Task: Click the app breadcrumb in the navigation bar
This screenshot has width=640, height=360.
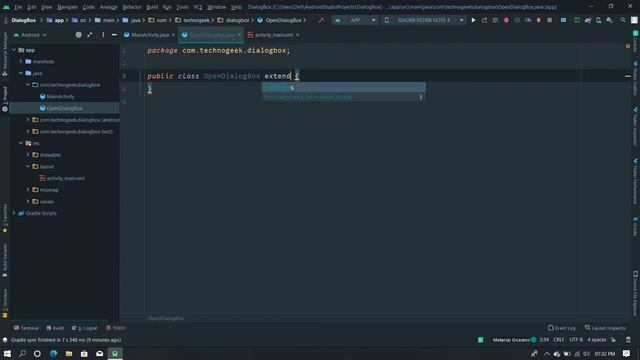Action: click(56, 20)
